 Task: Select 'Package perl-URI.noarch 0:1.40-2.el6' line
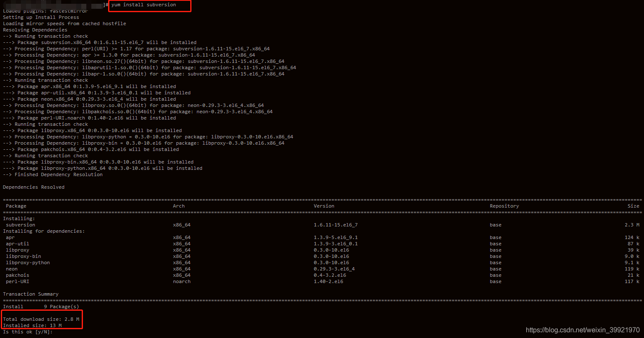pos(89,118)
